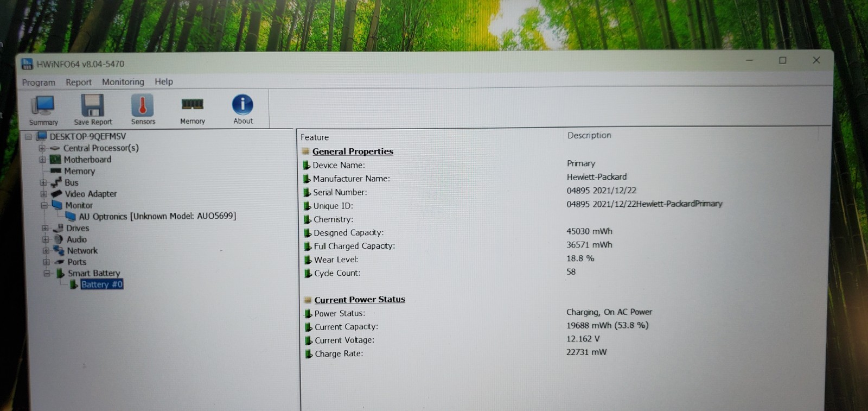Screen dimensions: 868x411
Task: Click the battery icon beside Charge Rate
Action: [309, 354]
